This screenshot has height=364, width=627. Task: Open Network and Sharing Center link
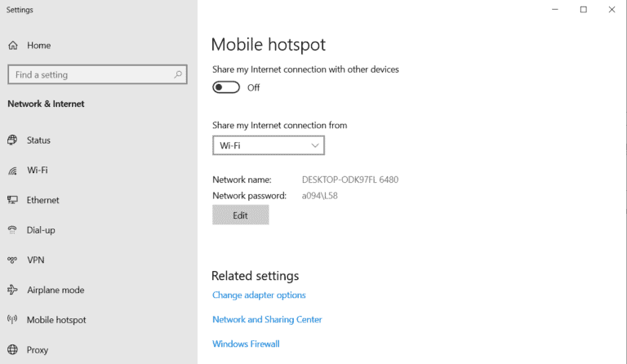click(x=267, y=320)
